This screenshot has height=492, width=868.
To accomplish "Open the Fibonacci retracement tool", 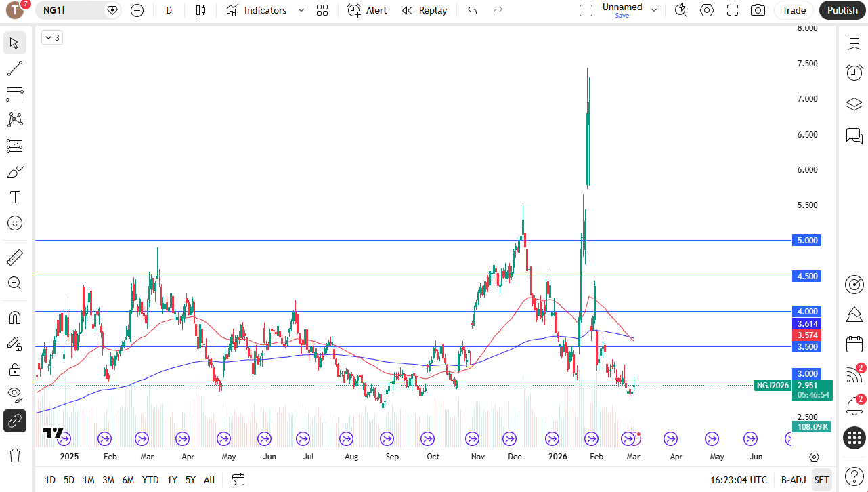I will [x=15, y=94].
